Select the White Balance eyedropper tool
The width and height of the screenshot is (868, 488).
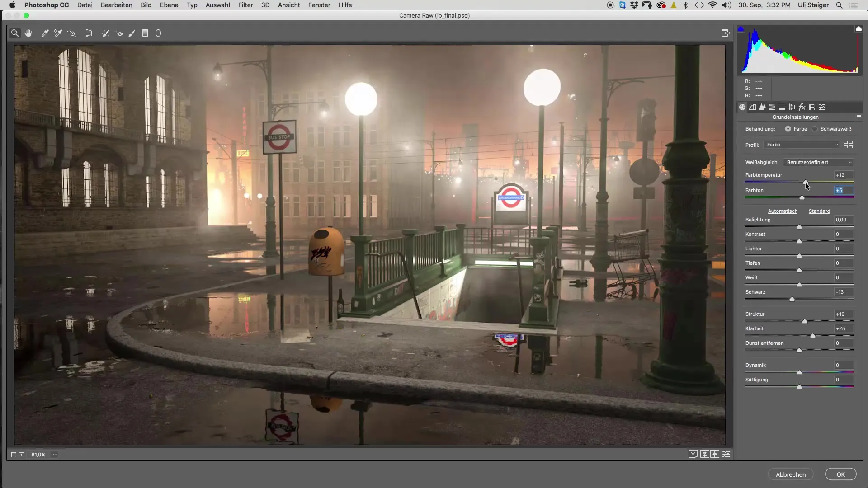[x=45, y=33]
